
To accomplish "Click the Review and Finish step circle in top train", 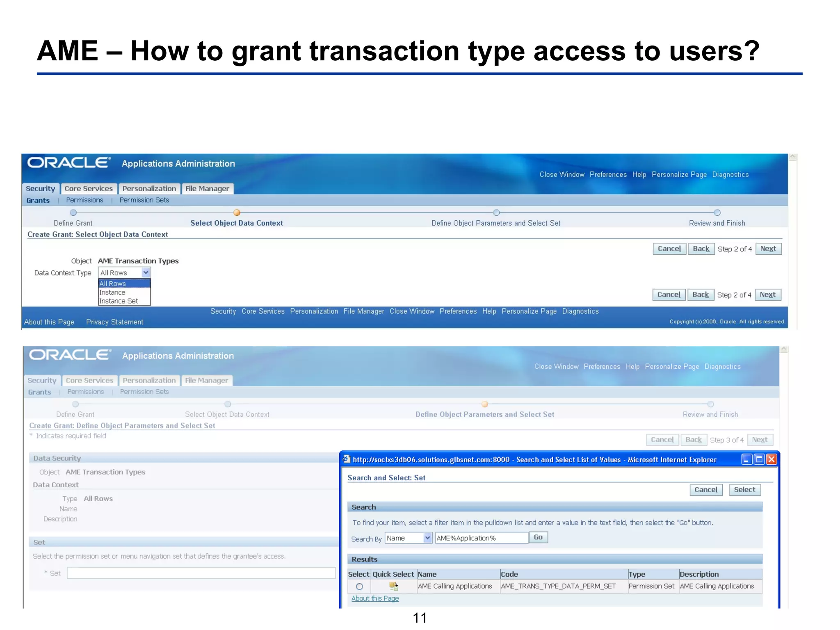I will pyautogui.click(x=717, y=212).
